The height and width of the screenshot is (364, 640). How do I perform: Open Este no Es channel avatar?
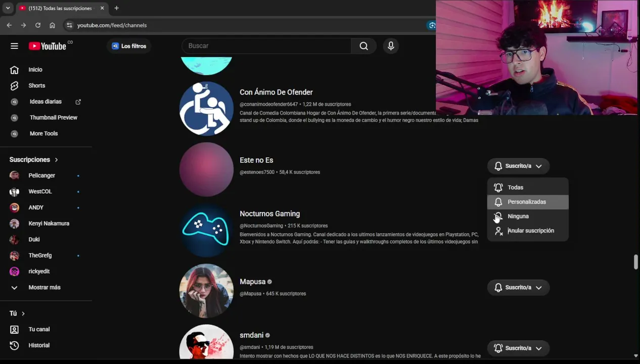click(x=206, y=169)
